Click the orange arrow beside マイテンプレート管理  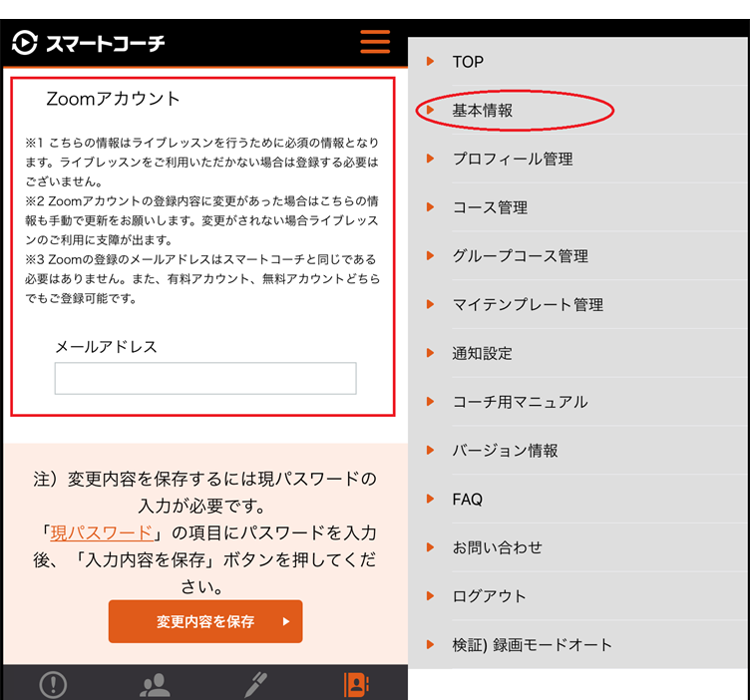430,304
